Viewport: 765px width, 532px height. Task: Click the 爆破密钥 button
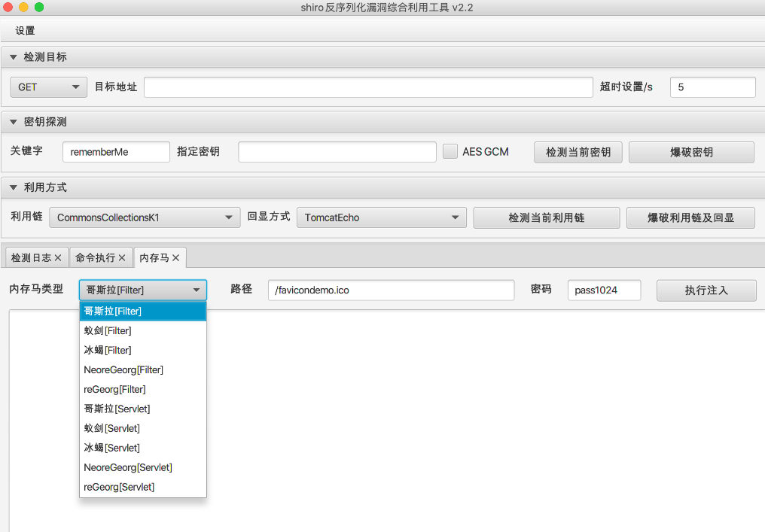[x=691, y=152]
